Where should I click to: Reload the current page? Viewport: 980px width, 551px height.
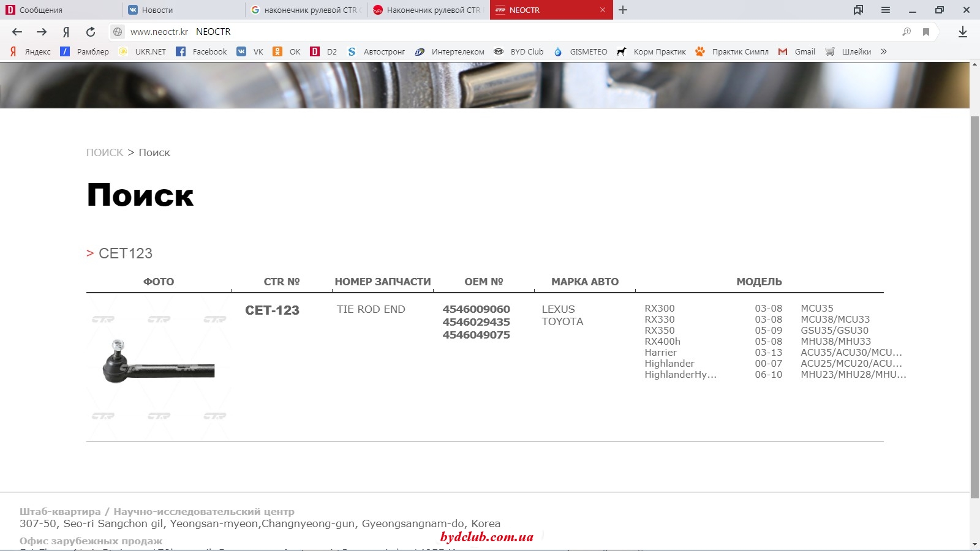pos(91,32)
